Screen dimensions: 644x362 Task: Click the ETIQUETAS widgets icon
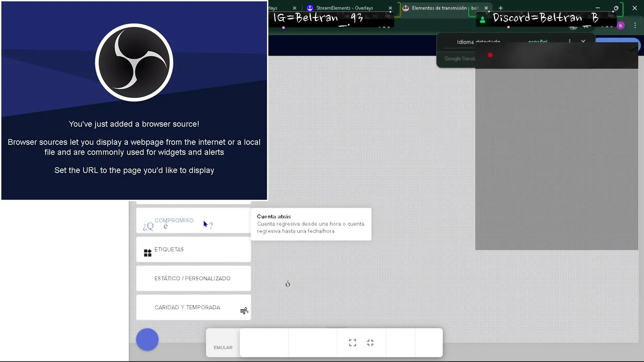click(x=147, y=253)
